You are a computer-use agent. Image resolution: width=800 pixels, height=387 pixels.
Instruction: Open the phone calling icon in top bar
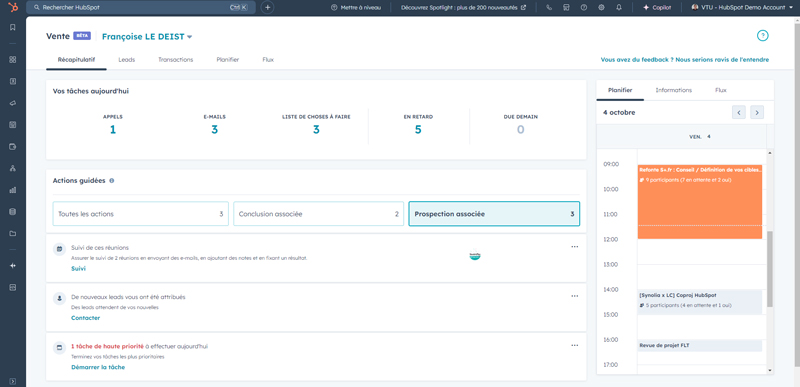click(x=549, y=8)
